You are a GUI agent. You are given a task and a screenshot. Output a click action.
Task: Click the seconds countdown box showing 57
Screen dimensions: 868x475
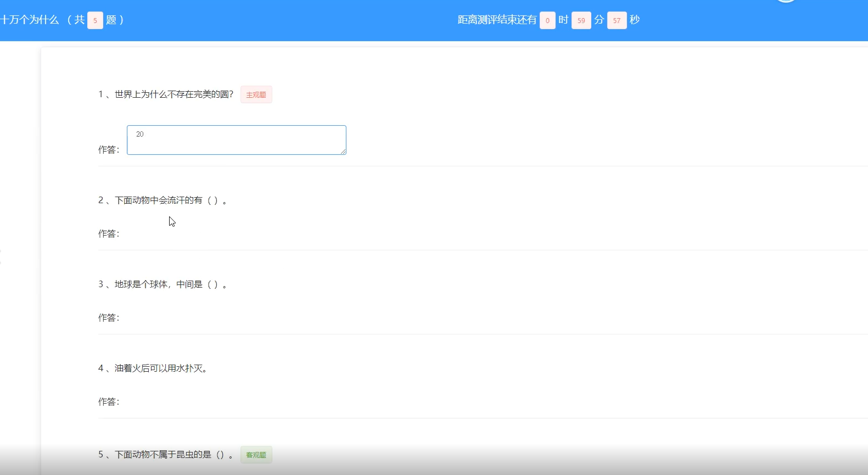(617, 20)
